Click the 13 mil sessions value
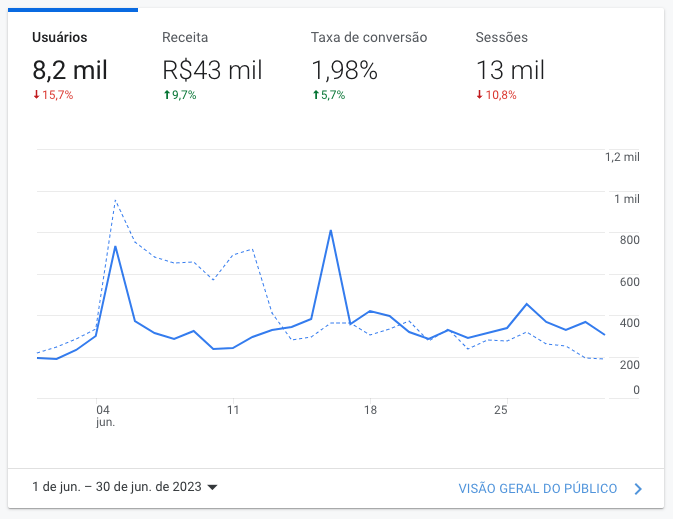This screenshot has width=673, height=519. (x=510, y=70)
